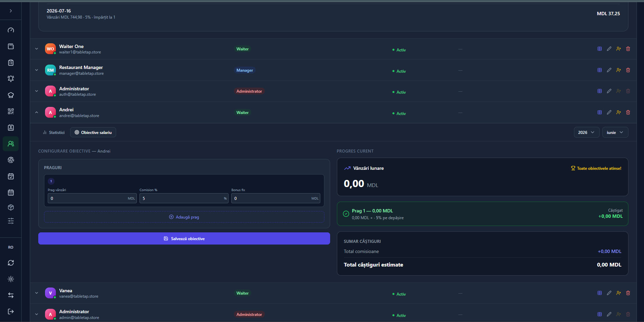Switch to the Statistici tab

click(53, 133)
